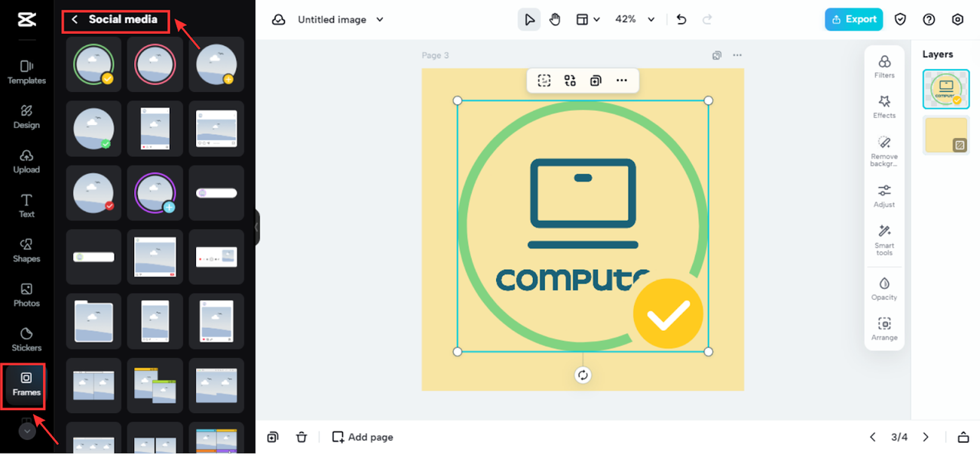980x456 pixels.
Task: Select the folder-shaped frame
Action: point(94,321)
